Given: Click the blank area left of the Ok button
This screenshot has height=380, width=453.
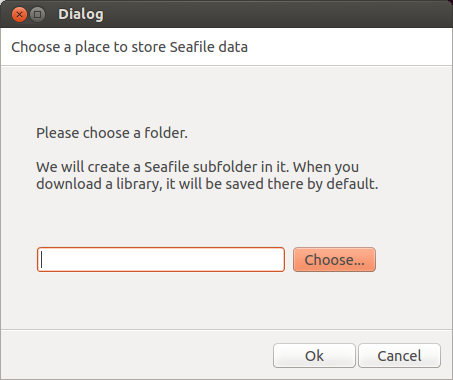Looking at the screenshot, I should pyautogui.click(x=137, y=356).
